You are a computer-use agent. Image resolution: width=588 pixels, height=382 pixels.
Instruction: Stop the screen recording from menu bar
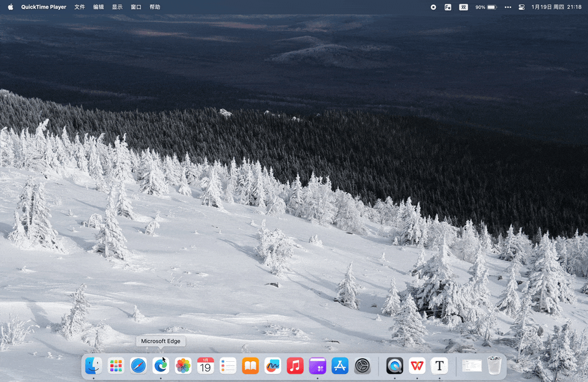point(433,7)
